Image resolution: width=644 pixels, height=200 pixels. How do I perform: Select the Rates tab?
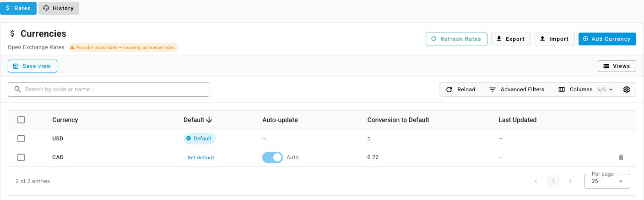pyautogui.click(x=18, y=8)
